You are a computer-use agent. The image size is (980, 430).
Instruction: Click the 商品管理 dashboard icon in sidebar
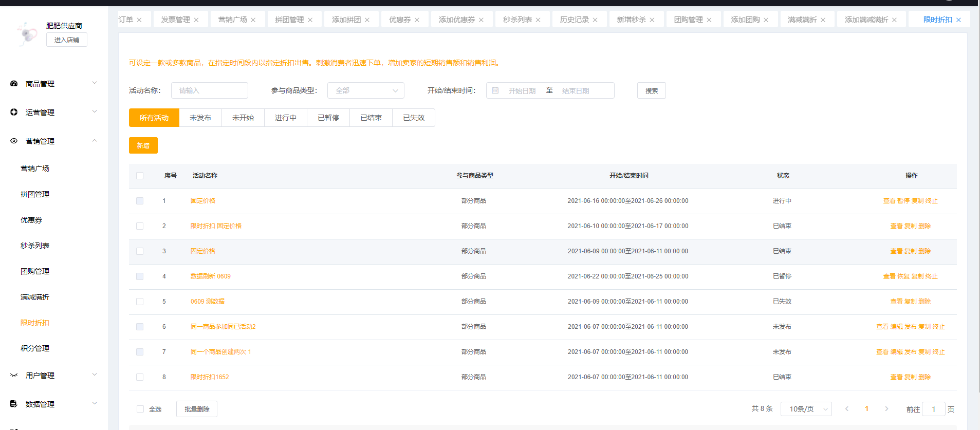pyautogui.click(x=14, y=83)
